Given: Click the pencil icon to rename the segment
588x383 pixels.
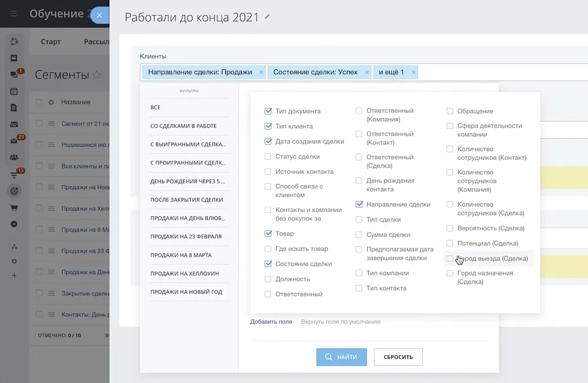Looking at the screenshot, I should [x=268, y=17].
